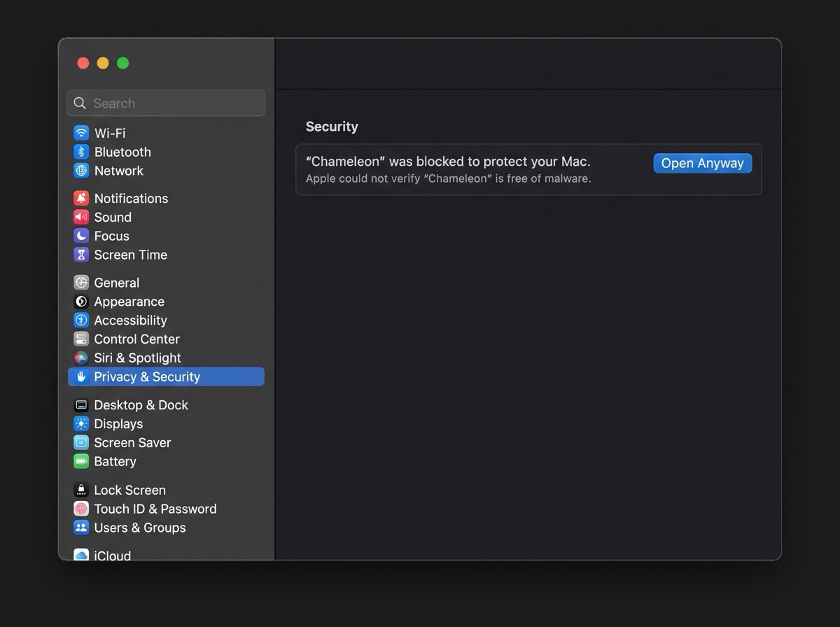This screenshot has width=840, height=627.
Task: Click the "Chameleon was blocked" message text
Action: point(448,162)
